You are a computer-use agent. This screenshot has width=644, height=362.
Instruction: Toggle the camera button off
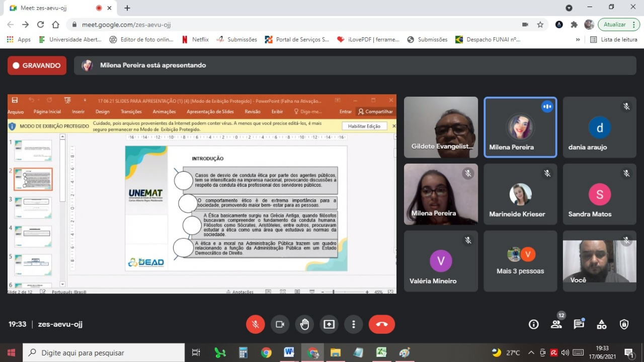280,324
